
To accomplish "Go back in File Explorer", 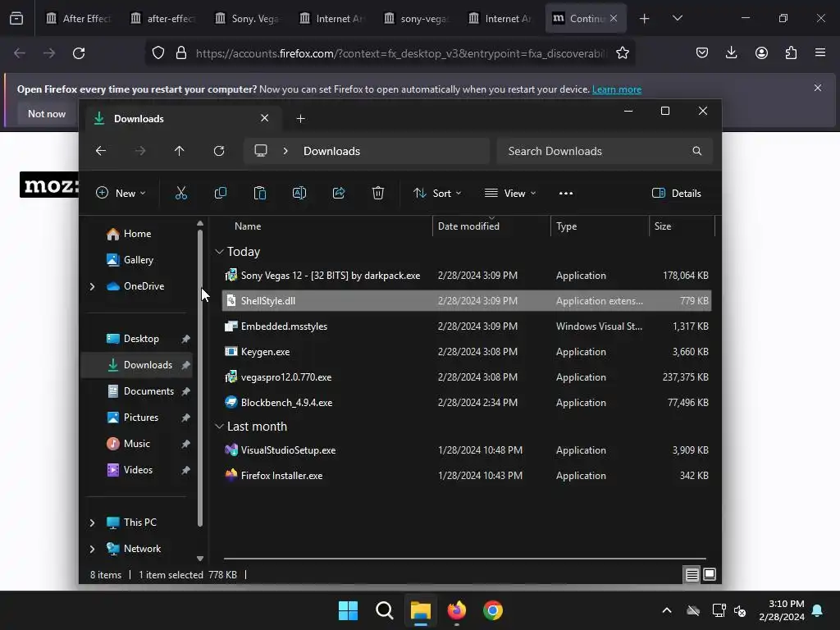I will 101,151.
